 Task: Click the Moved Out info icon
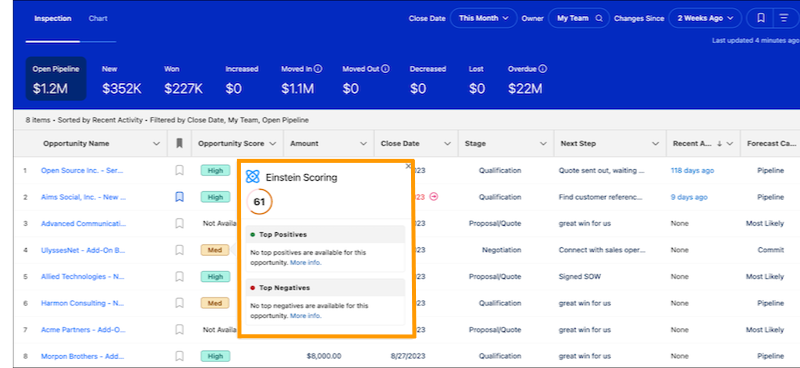pos(385,69)
